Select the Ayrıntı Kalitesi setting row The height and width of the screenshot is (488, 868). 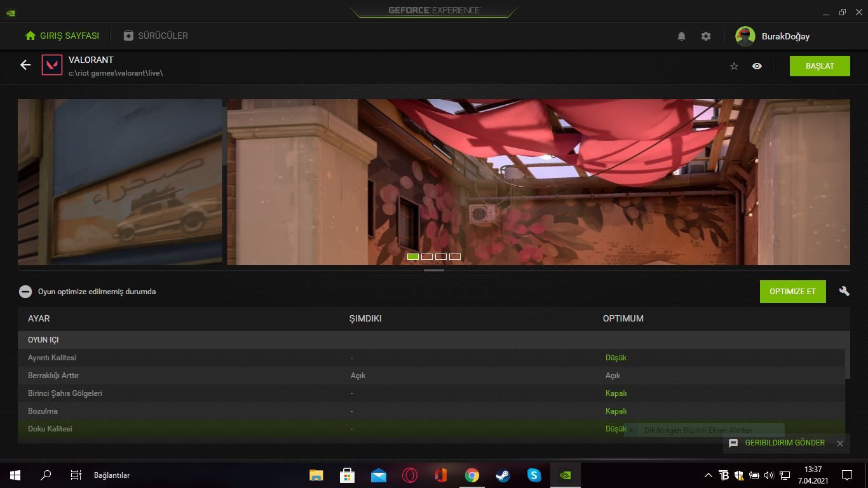(431, 358)
